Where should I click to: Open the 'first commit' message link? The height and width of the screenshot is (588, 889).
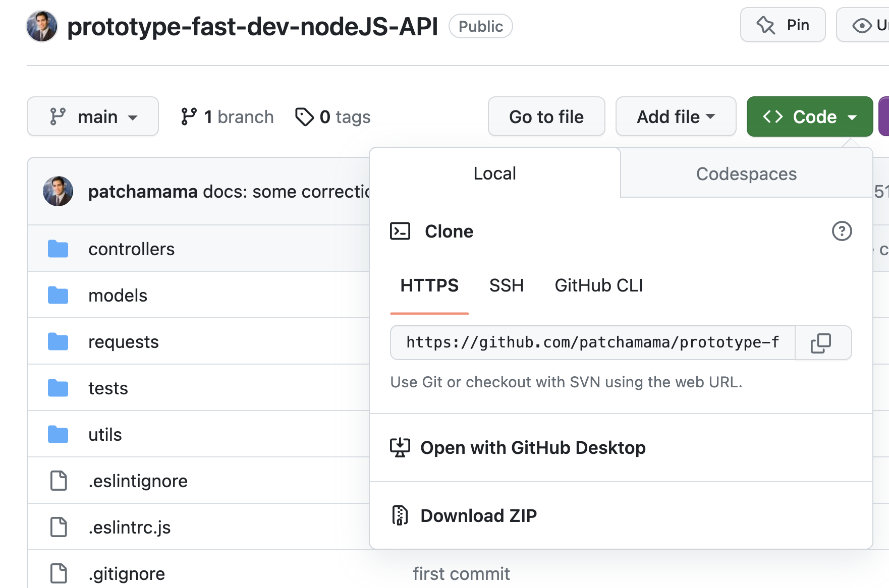(x=461, y=574)
